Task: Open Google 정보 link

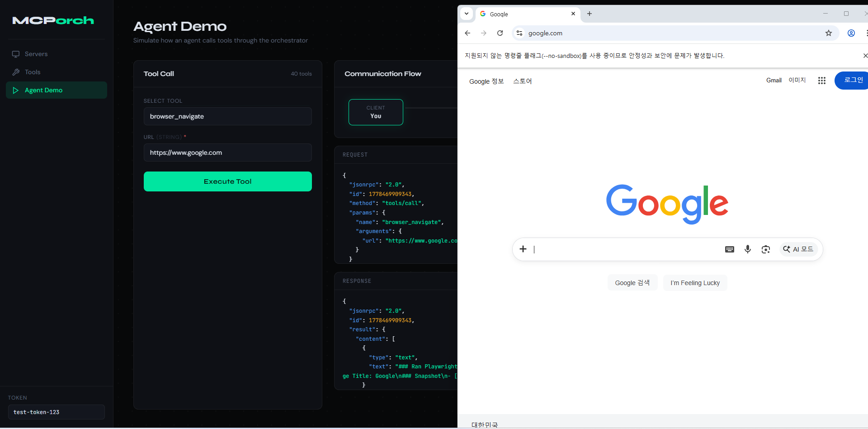Action: click(486, 81)
